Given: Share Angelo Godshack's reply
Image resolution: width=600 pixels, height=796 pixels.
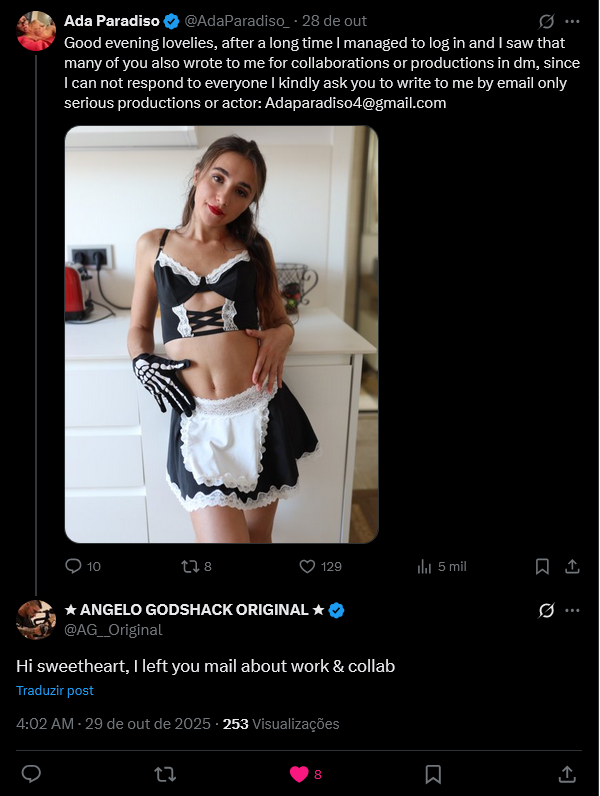Looking at the screenshot, I should [x=566, y=774].
